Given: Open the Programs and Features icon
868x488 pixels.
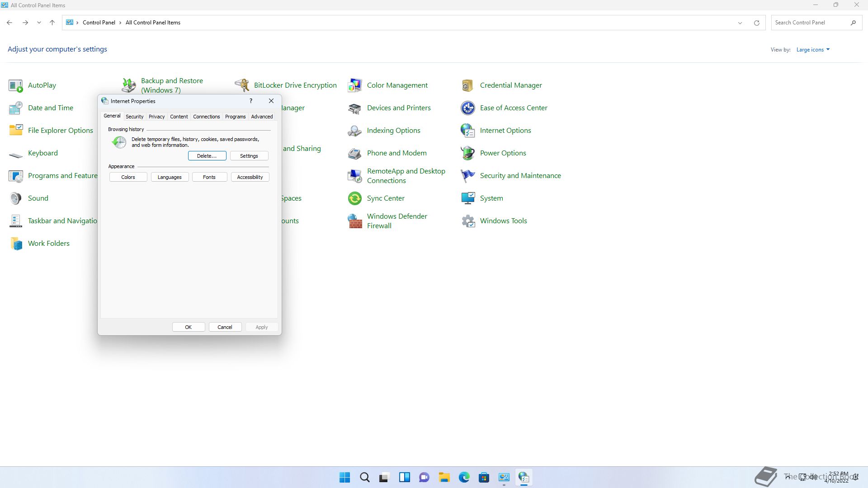Looking at the screenshot, I should (x=16, y=176).
